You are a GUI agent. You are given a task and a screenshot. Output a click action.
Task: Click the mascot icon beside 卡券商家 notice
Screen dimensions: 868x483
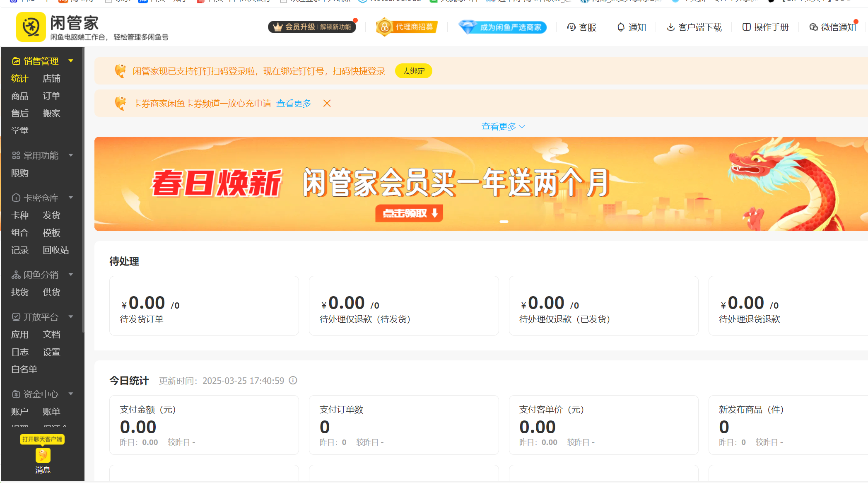point(121,103)
